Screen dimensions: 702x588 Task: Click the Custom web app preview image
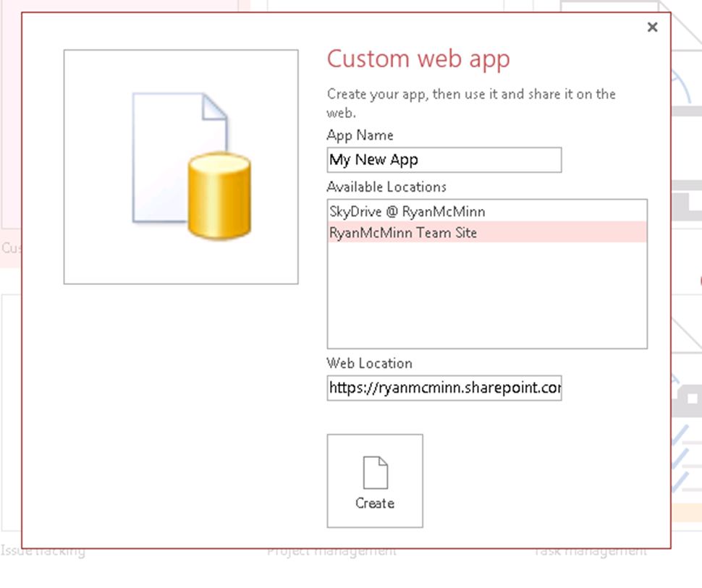coord(180,166)
